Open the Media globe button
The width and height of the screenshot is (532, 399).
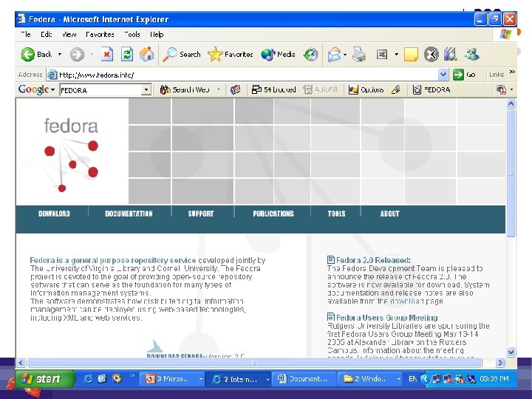pyautogui.click(x=279, y=54)
